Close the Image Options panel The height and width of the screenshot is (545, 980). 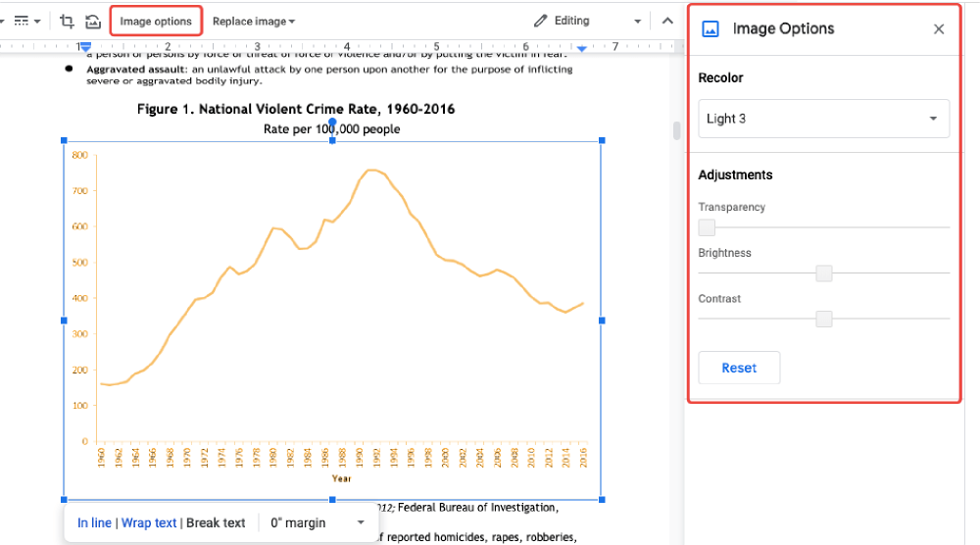pyautogui.click(x=939, y=29)
